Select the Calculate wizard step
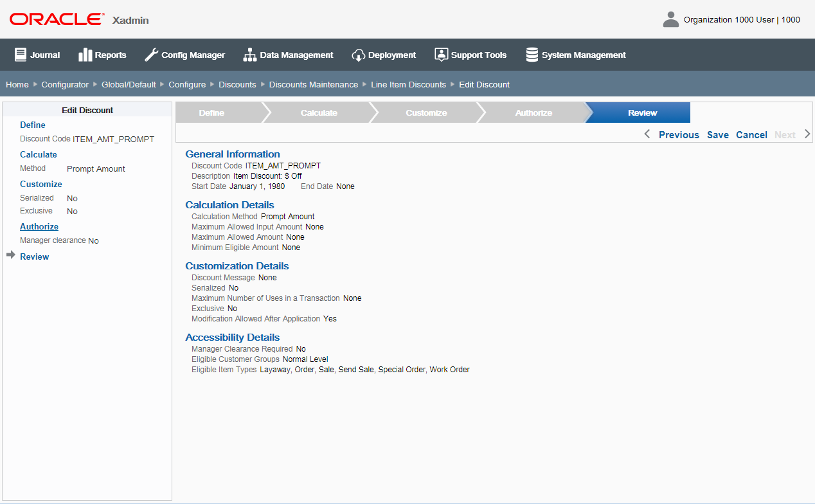This screenshot has height=504, width=815. click(x=319, y=113)
